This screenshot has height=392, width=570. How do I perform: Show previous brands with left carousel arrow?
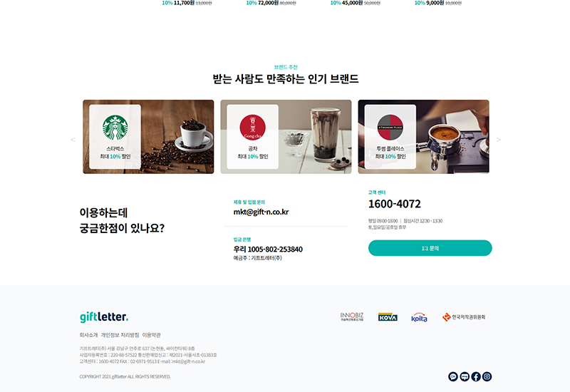[x=73, y=140]
